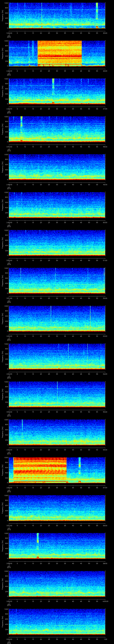
Task: Click the "3:44:00" start time label
Action: (x=9, y=33)
